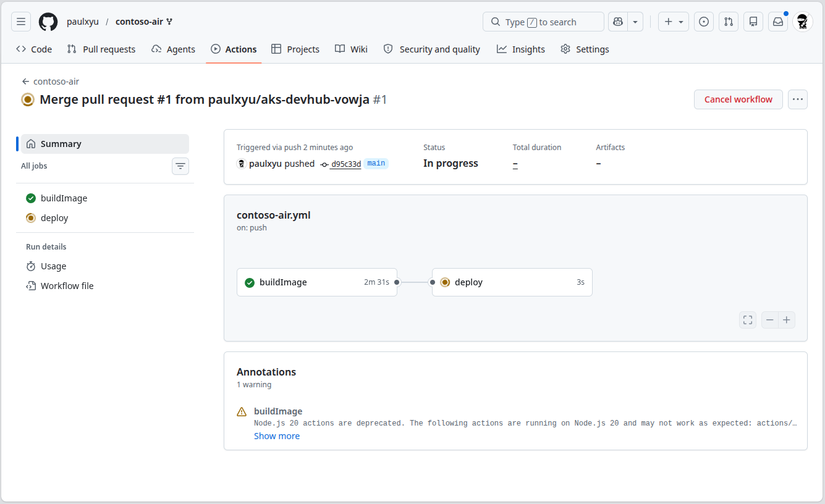825x504 pixels.
Task: Open the repositories icon in header
Action: [753, 22]
